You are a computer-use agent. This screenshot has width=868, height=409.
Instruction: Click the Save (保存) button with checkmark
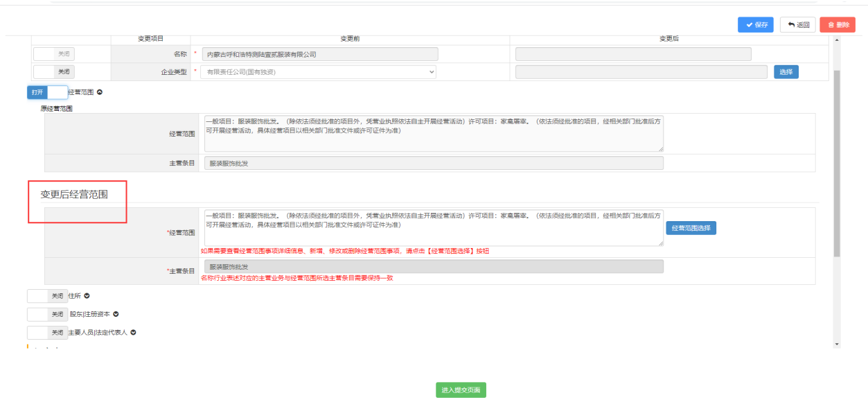pyautogui.click(x=755, y=25)
